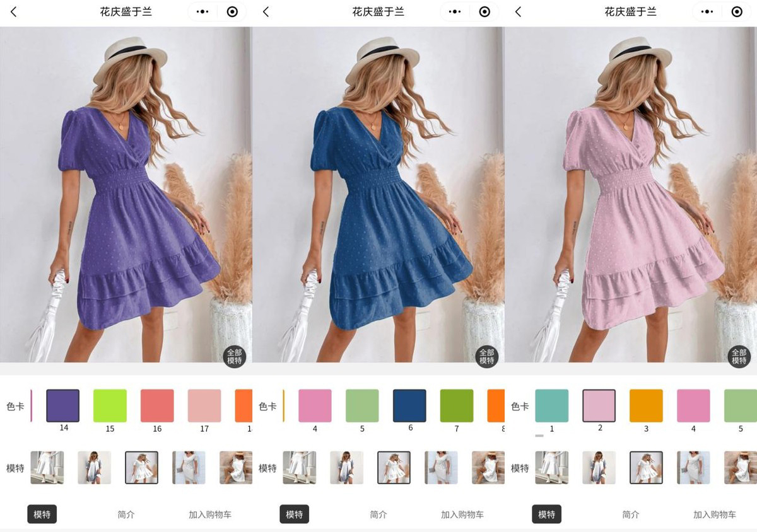Close mini program via circle icon, purple dress screen
757x532 pixels.
pos(232,12)
